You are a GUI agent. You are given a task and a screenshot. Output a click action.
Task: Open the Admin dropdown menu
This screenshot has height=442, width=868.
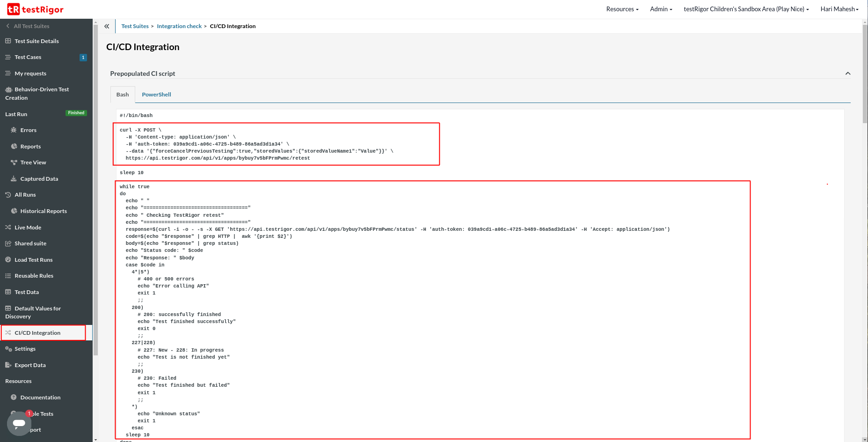(661, 9)
